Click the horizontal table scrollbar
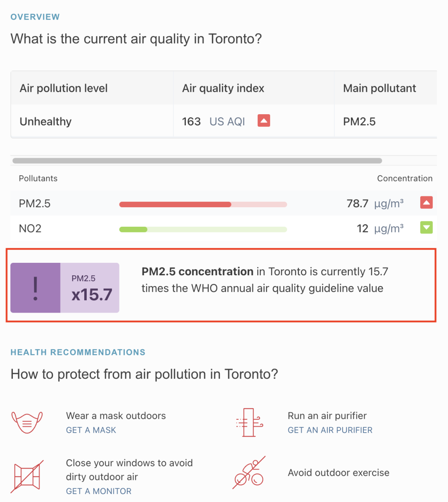This screenshot has height=502, width=448. 197,161
